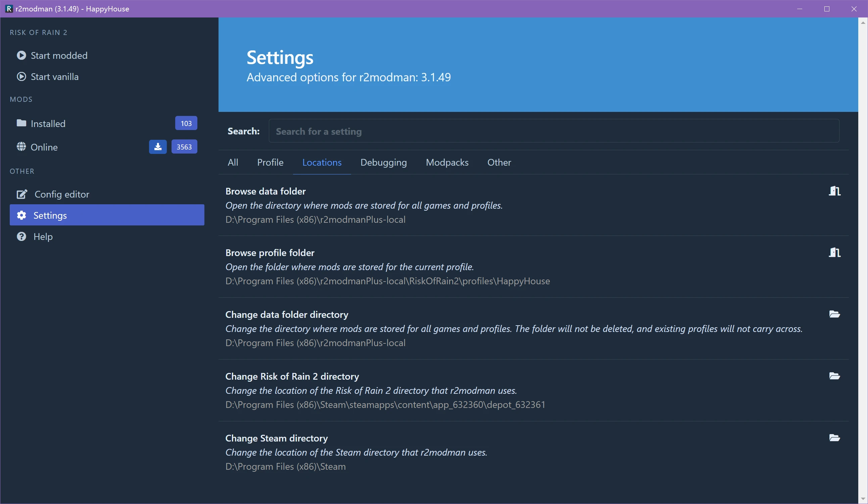Screen dimensions: 868x504
Task: Open the Help page
Action: pos(43,237)
